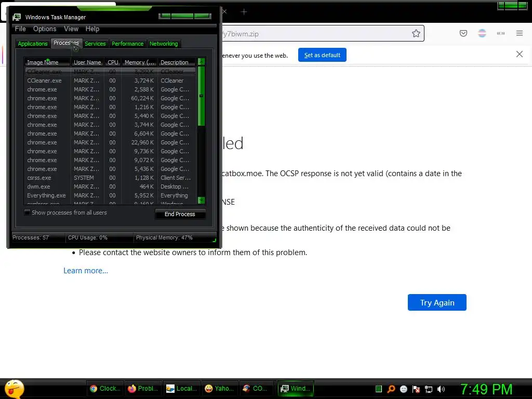Click the Task Manager title bar icon

(16, 17)
